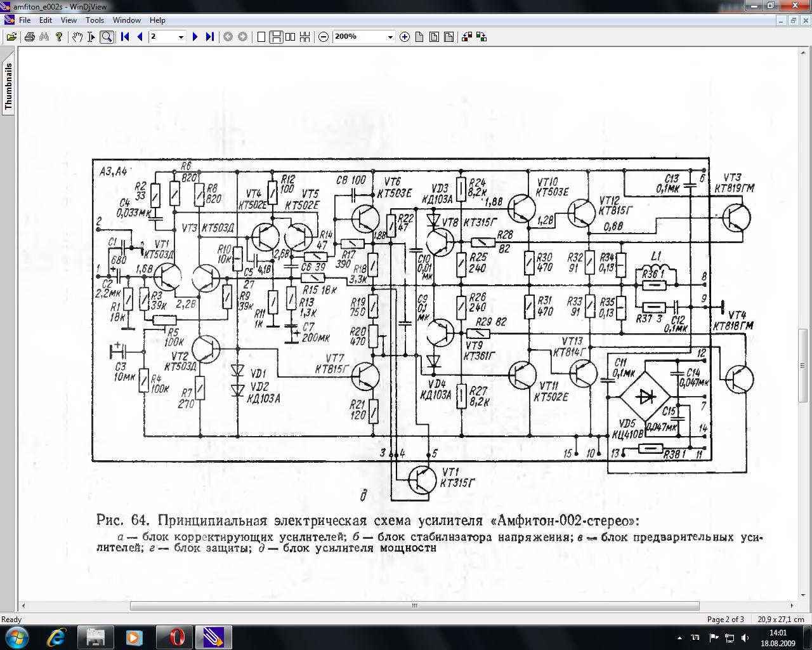Open the Edit menu

click(46, 20)
